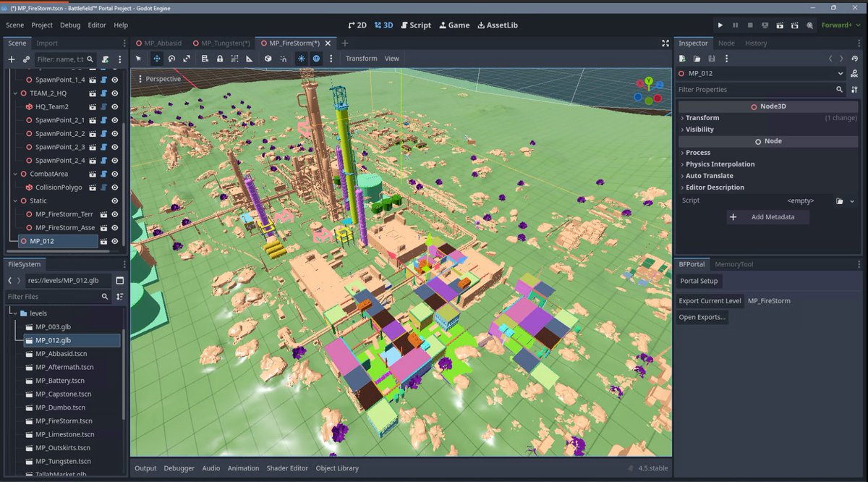Toggle visibility of SpawnPoint_1_4

tap(114, 80)
